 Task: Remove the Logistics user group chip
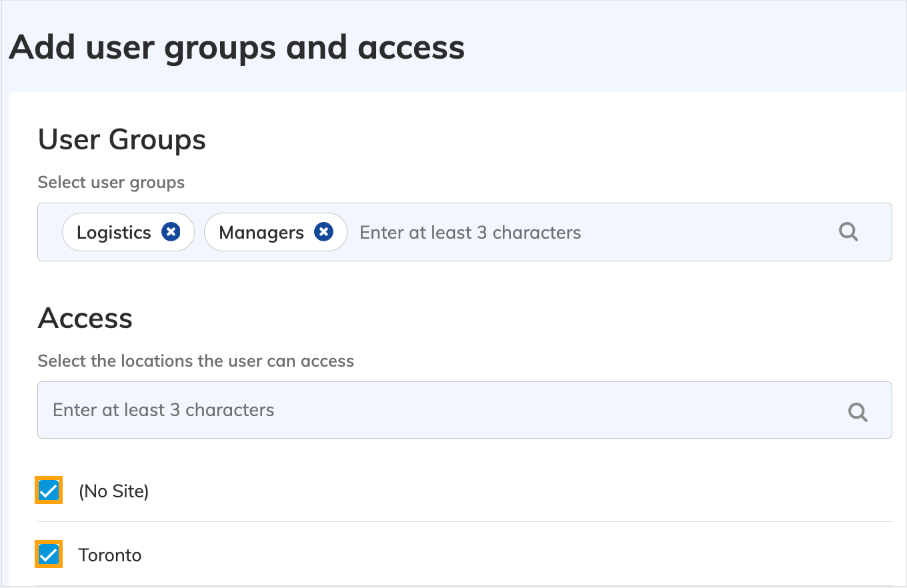(171, 232)
